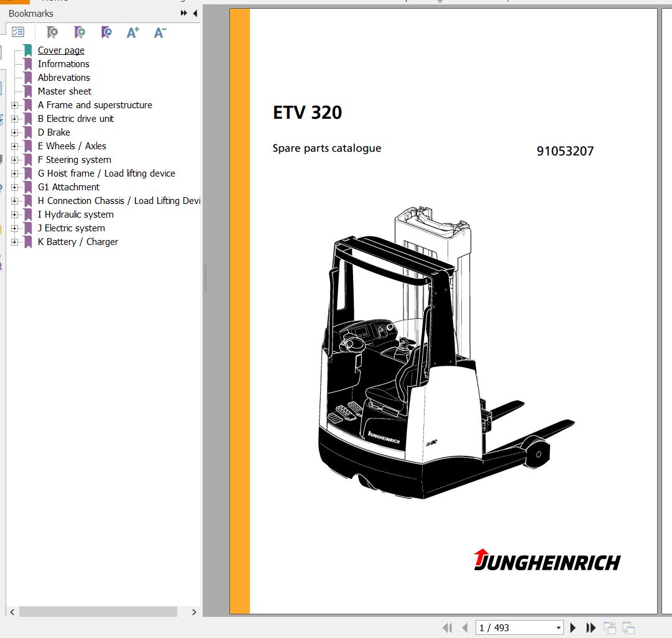Click the bookmarks scrollbar left arrow
672x638 pixels.
coord(12,612)
